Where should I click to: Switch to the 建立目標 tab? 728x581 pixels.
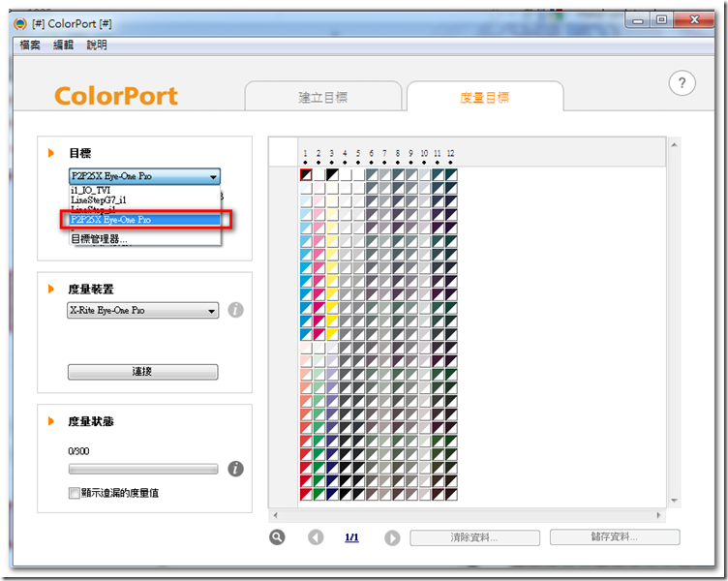tap(323, 97)
